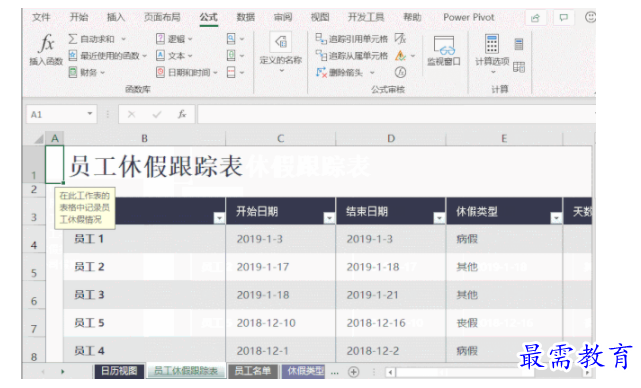The width and height of the screenshot is (641, 388).
Task: Expand the Name Box dropdown arrow
Action: (x=90, y=114)
